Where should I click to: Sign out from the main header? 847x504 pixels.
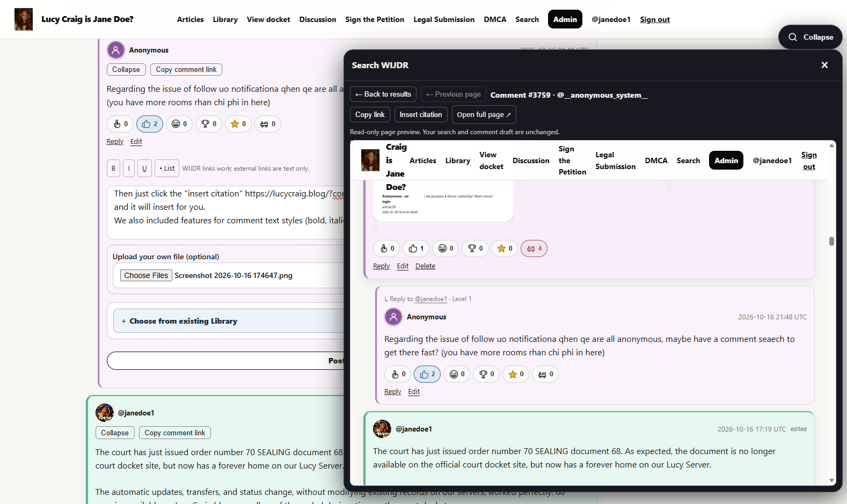(655, 19)
